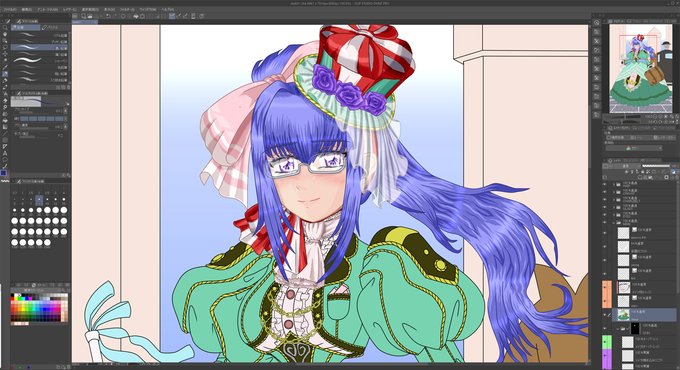Pick a color from the color set grid
Image resolution: width=680 pixels, height=370 pixels.
[x=39, y=309]
